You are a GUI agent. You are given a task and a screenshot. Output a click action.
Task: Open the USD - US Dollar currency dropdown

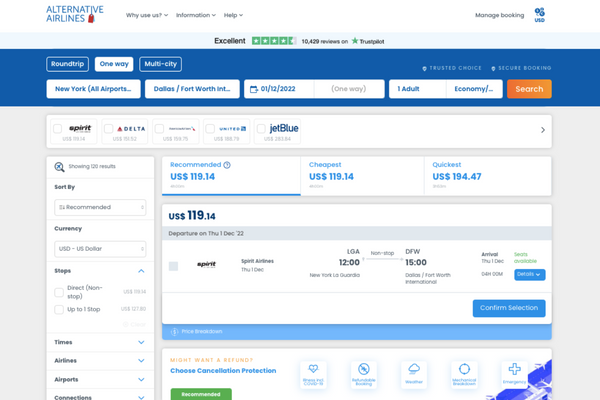(100, 249)
